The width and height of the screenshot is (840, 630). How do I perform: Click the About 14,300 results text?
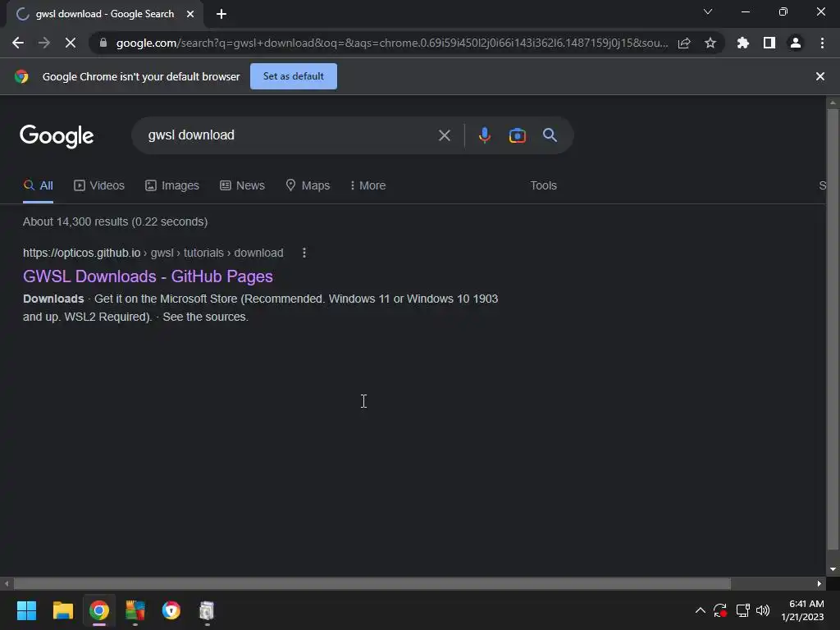(x=115, y=221)
